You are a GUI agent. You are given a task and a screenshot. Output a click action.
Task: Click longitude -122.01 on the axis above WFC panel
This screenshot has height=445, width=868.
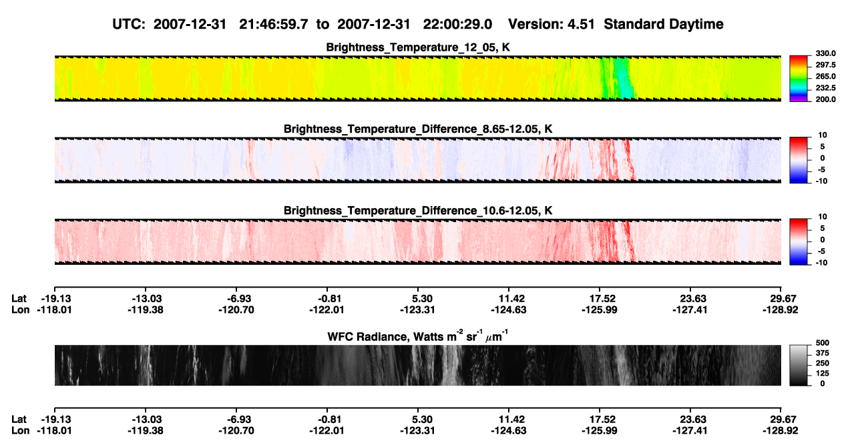pyautogui.click(x=327, y=310)
